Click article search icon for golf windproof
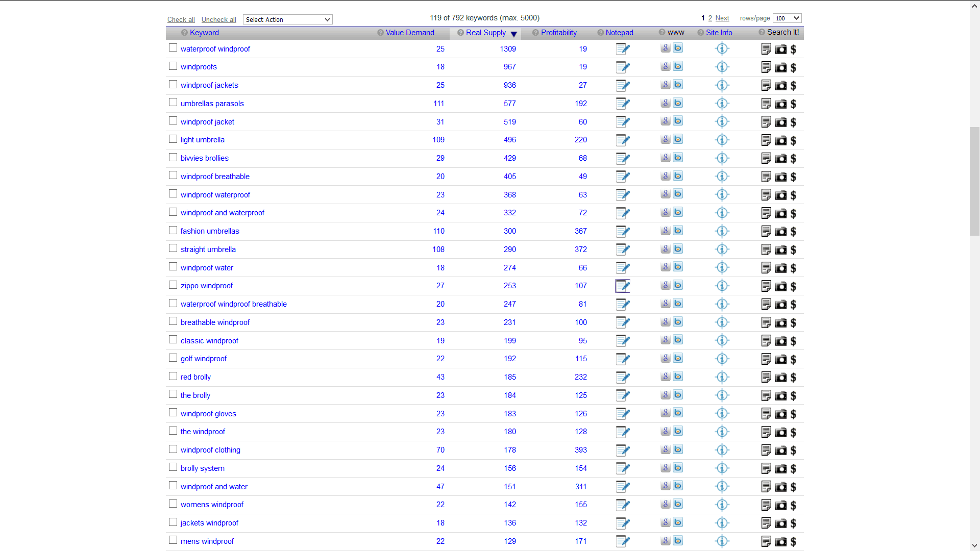This screenshot has width=980, height=551. (766, 359)
